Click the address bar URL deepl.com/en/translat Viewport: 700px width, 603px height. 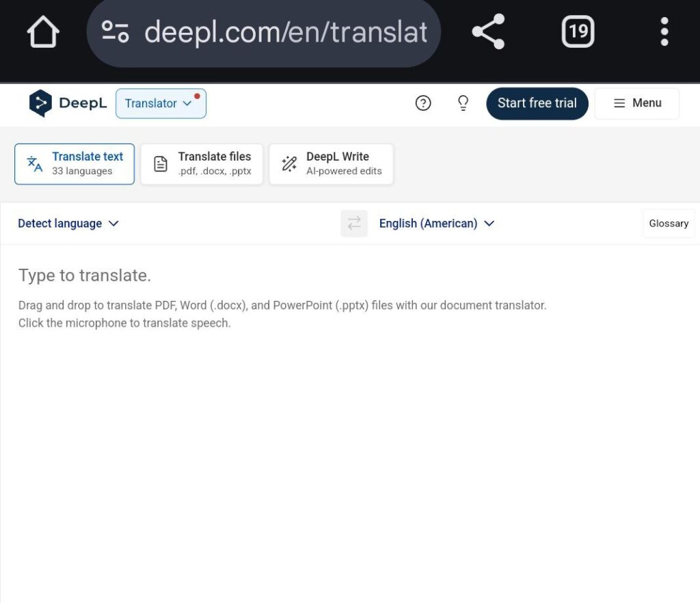tap(286, 31)
